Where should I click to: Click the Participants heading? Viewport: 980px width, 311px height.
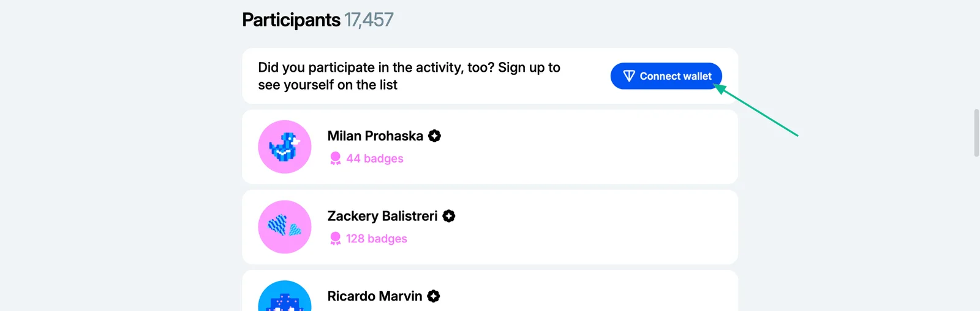coord(291,20)
